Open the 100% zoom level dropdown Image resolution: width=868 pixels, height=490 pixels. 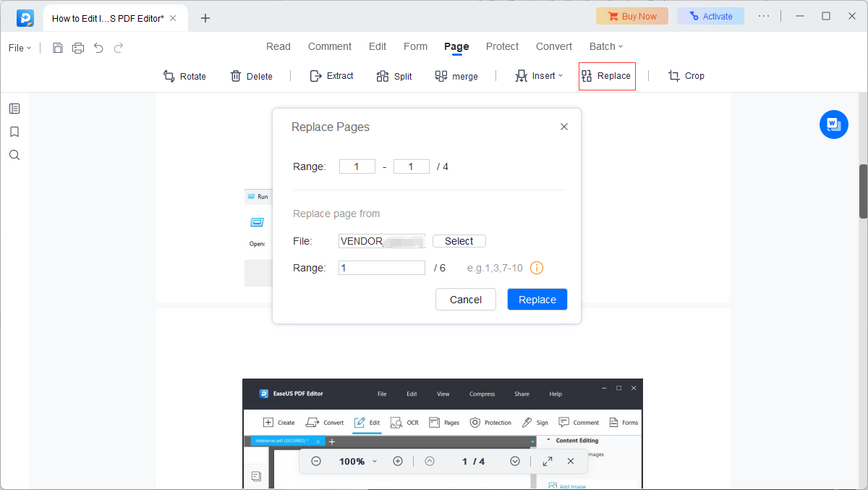(x=358, y=461)
